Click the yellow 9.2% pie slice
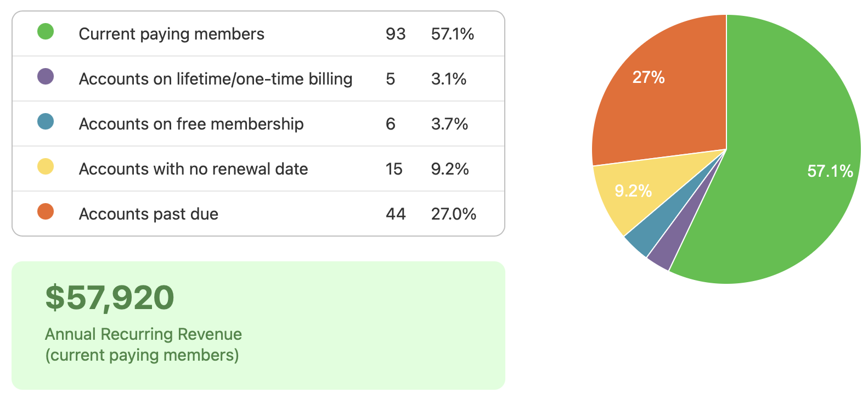This screenshot has width=868, height=398. (x=631, y=192)
